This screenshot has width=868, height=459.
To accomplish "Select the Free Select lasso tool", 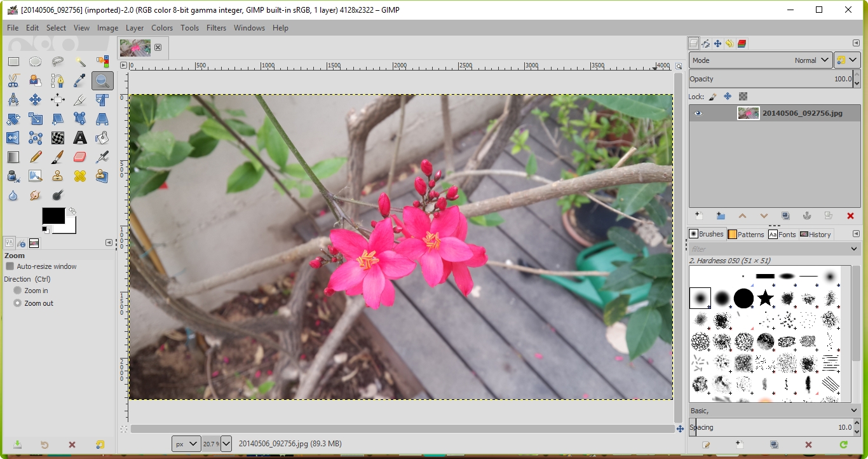I will click(58, 62).
